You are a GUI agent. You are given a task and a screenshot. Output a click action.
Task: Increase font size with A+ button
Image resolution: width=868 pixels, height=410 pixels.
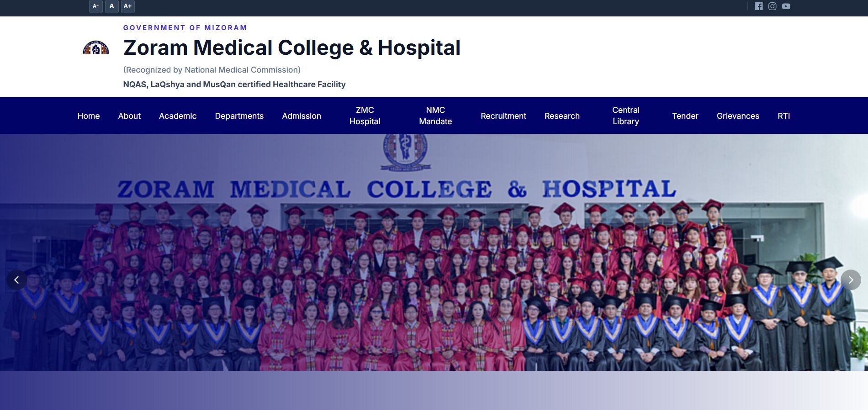[127, 6]
